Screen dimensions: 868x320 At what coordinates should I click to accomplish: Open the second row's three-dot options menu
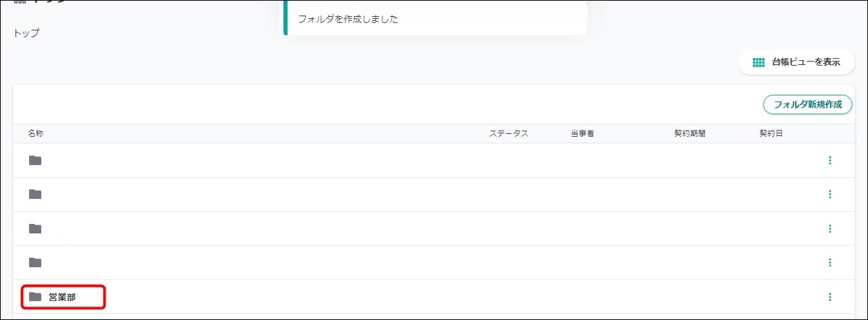[x=829, y=194]
